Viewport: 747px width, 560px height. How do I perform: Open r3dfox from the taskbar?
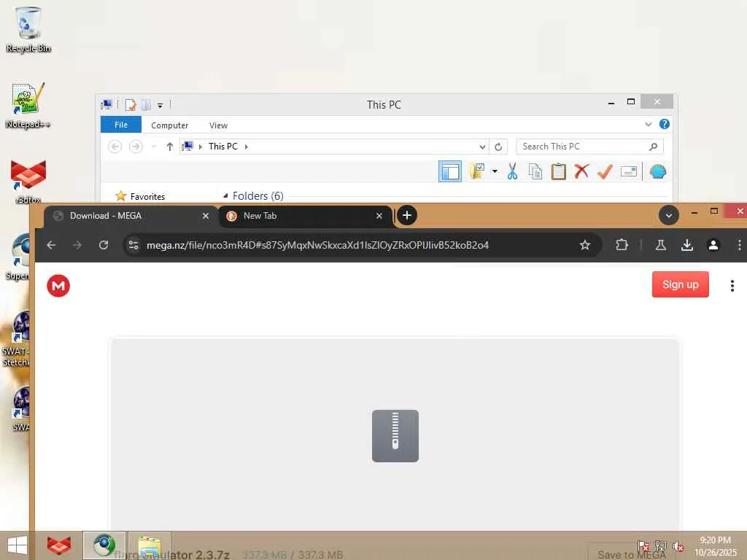tap(59, 545)
